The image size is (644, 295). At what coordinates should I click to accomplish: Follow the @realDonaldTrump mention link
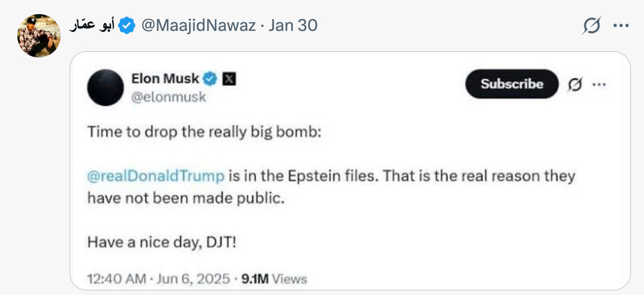[x=156, y=176]
